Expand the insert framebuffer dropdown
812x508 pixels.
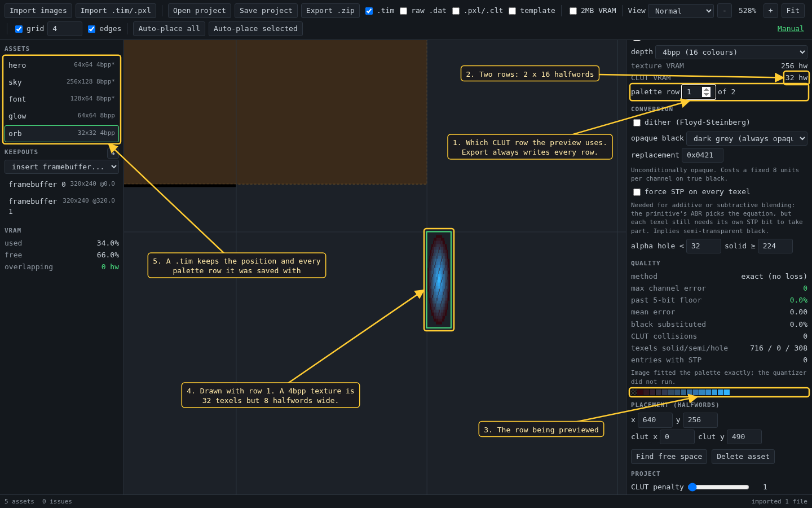pos(61,167)
